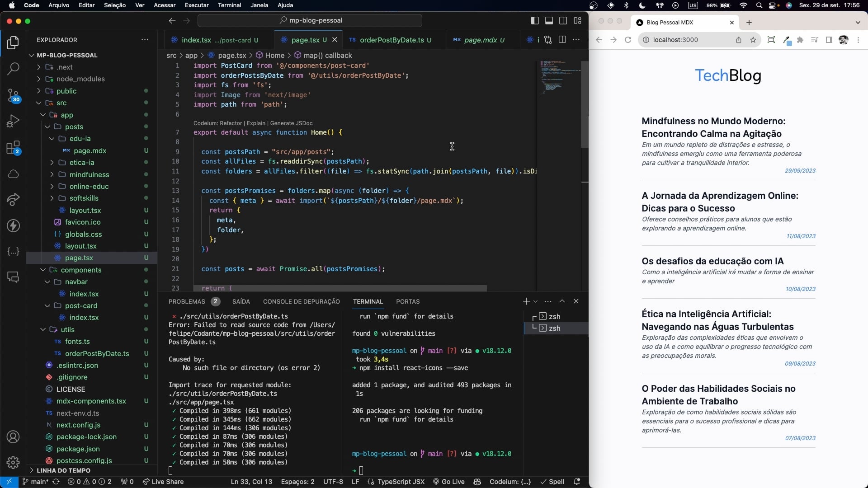Collapse the components folder

pos(81,270)
